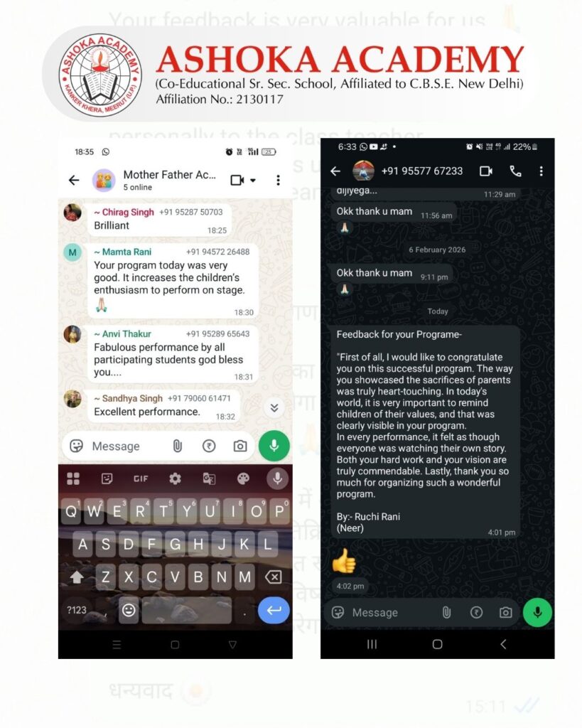The image size is (582, 728).
Task: Tap the attachment paperclip in the light chat
Action: coord(177,446)
